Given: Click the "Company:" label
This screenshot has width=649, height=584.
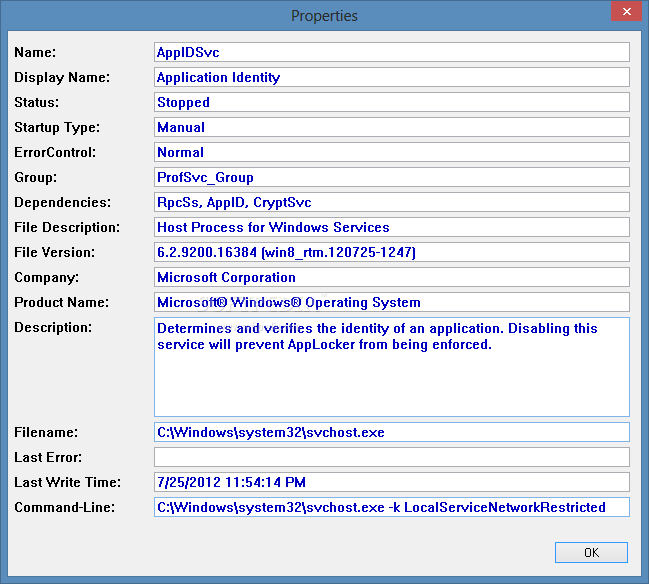Looking at the screenshot, I should pos(46,277).
